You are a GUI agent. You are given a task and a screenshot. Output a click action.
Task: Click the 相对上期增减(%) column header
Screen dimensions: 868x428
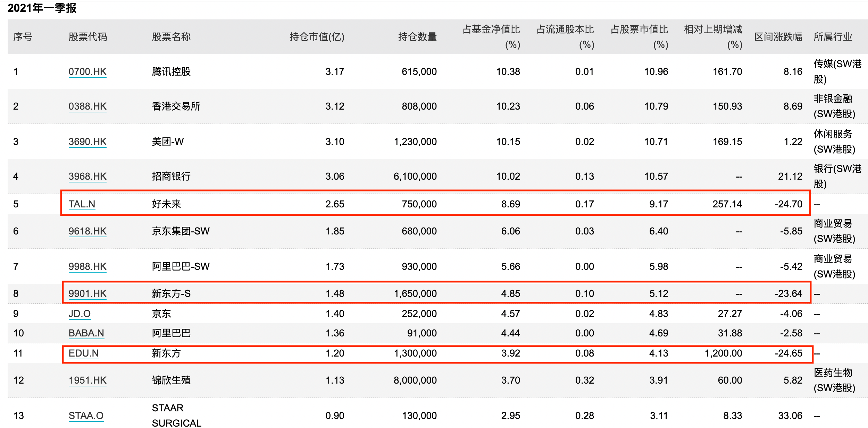713,37
